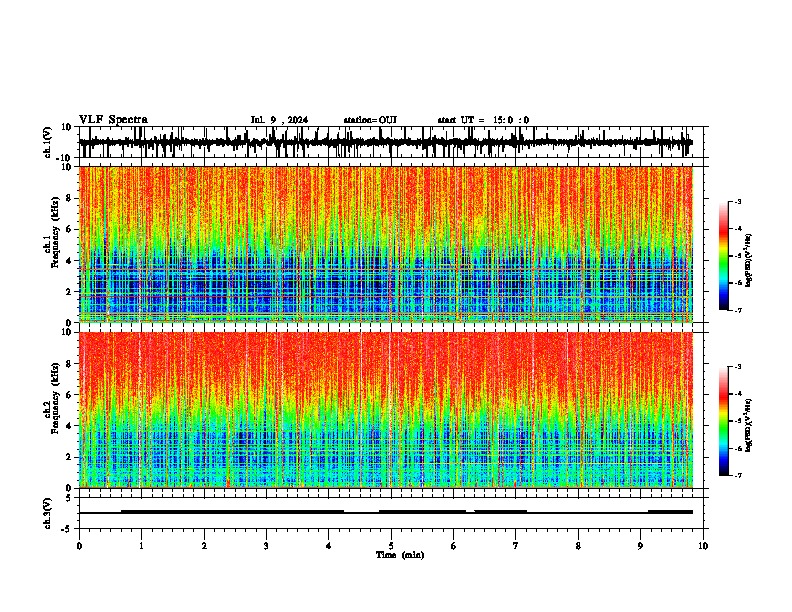
Task: Click the '7' tick on the time axis
Action: coord(516,546)
